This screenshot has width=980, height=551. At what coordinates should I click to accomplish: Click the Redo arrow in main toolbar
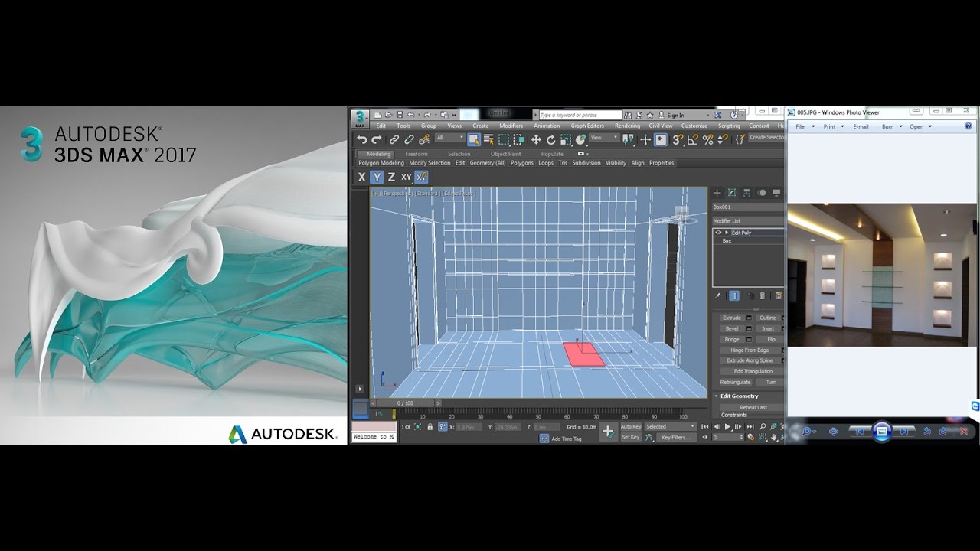376,140
